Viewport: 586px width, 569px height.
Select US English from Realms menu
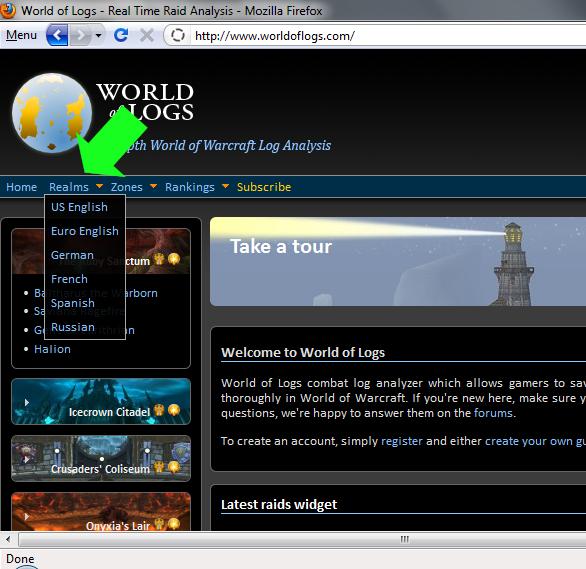(x=79, y=207)
